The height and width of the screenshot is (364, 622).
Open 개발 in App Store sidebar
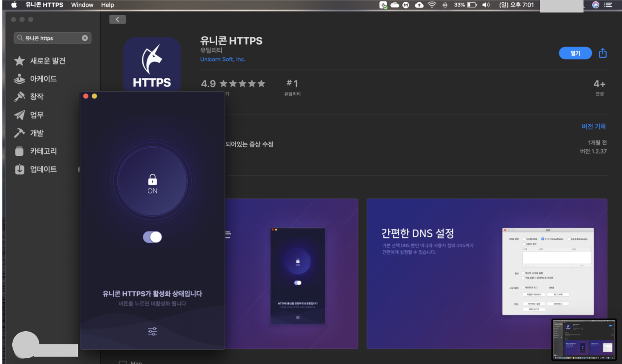click(x=37, y=133)
